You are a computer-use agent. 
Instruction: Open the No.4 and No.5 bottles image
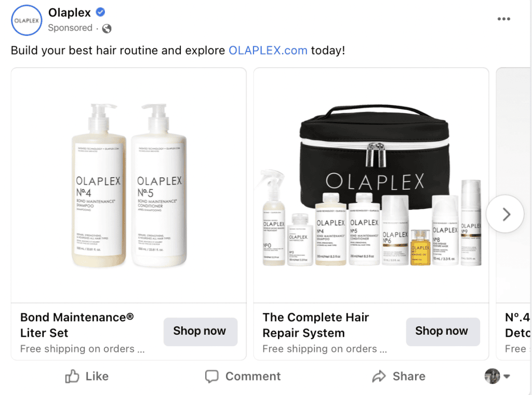[129, 185]
